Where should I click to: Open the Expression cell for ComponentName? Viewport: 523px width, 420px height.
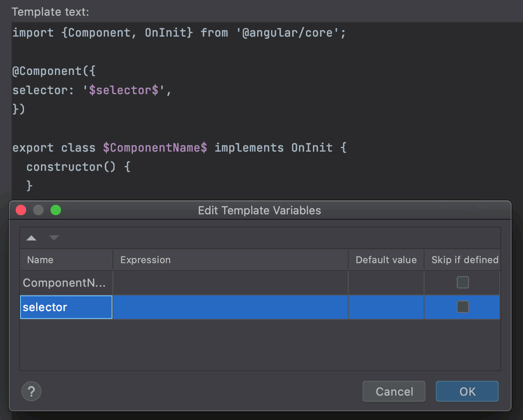click(x=230, y=282)
